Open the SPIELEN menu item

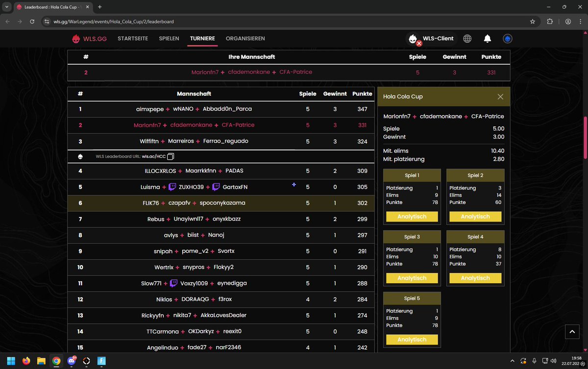tap(169, 39)
